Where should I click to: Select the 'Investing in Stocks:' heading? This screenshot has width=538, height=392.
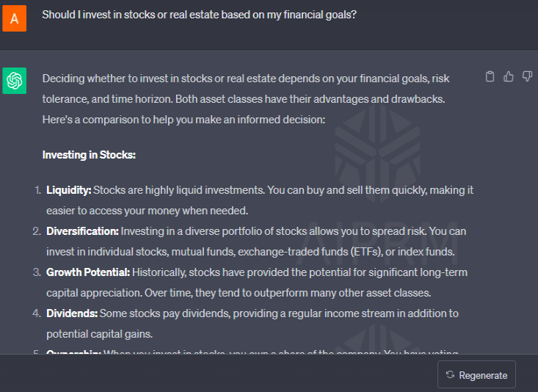coord(89,155)
